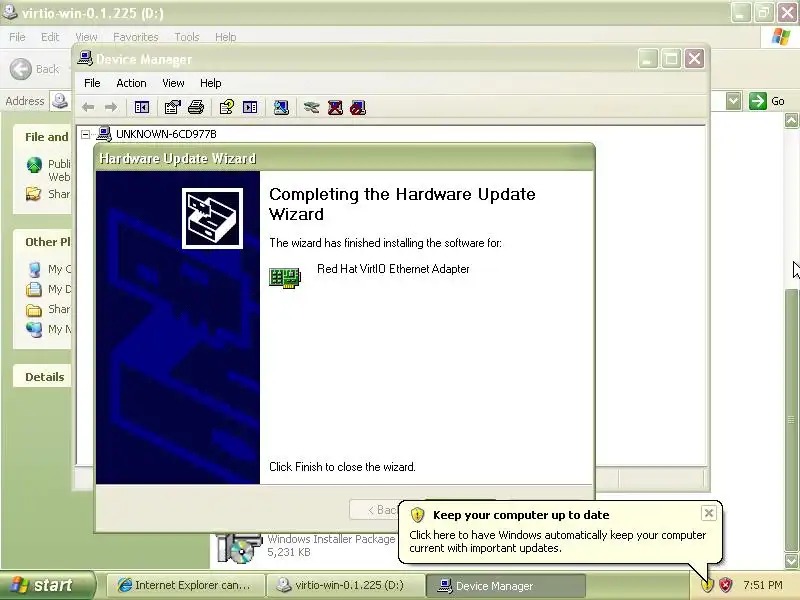Image resolution: width=800 pixels, height=600 pixels.
Task: Click Explorer scrollbar down arrow
Action: pos(791,561)
